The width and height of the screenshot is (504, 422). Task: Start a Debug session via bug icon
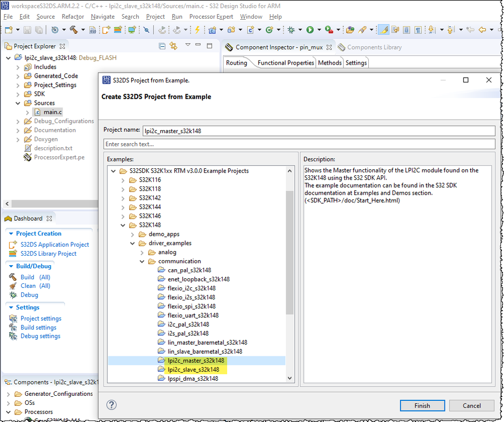click(x=291, y=30)
